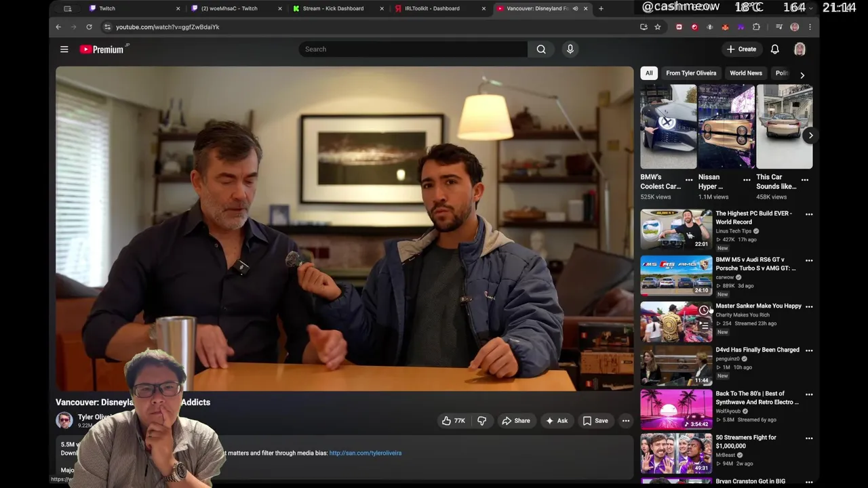Open the san.com/tyleroliveira link
The height and width of the screenshot is (488, 868).
coord(366,453)
